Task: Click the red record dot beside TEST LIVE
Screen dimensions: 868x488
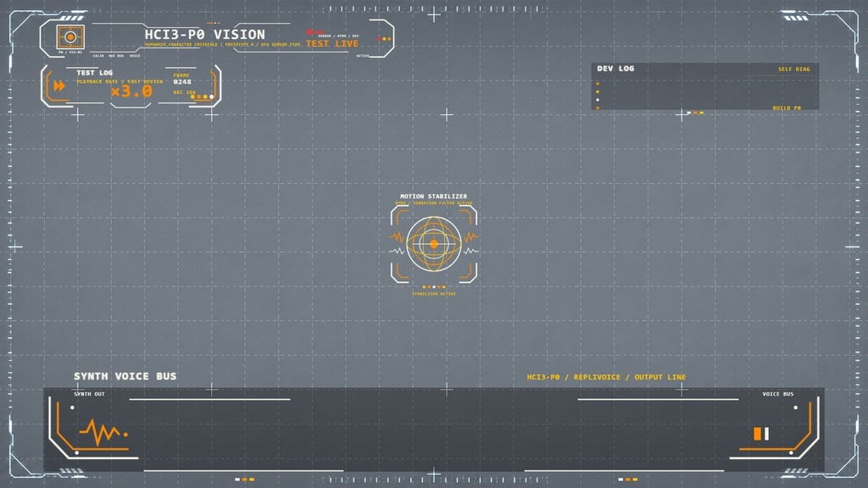Action: (309, 32)
